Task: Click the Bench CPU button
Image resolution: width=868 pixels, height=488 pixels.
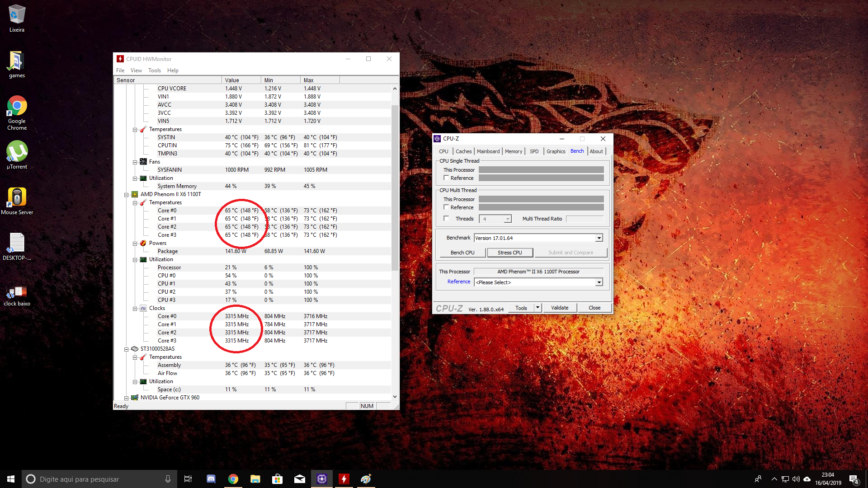Action: (462, 253)
